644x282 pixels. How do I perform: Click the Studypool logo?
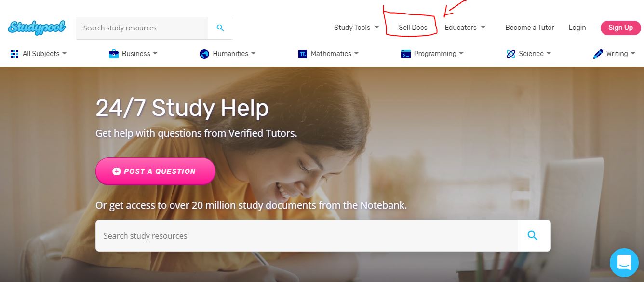click(37, 27)
